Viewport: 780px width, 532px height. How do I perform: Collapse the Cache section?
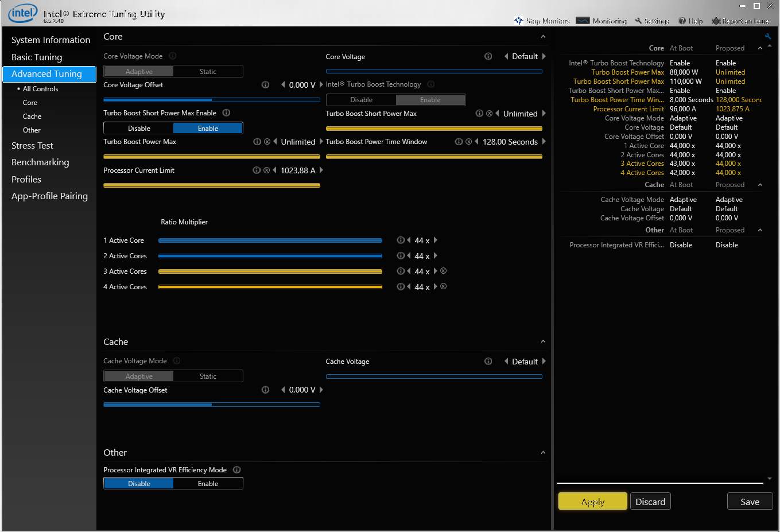[x=543, y=341]
